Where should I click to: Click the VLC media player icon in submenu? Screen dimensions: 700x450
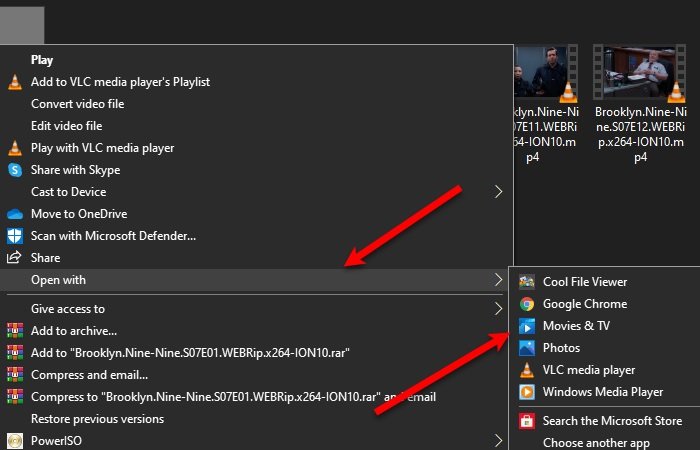pyautogui.click(x=527, y=370)
